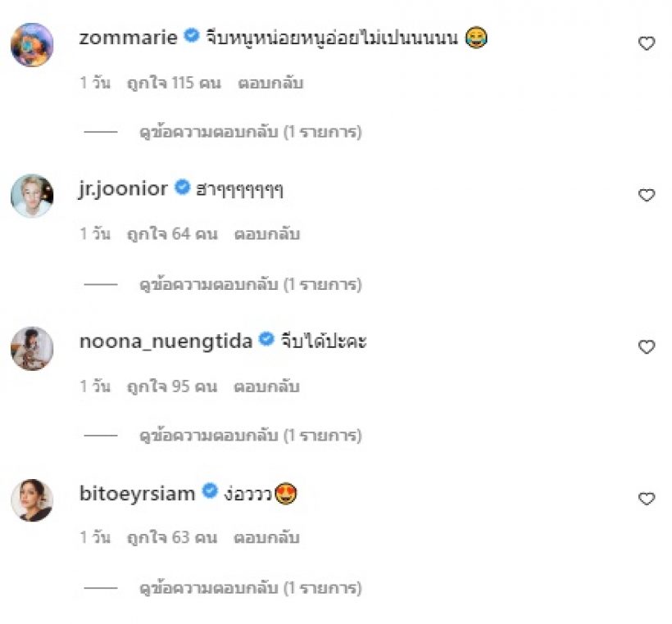Tap the heart on noona_nuengtida's comment

[x=647, y=347]
